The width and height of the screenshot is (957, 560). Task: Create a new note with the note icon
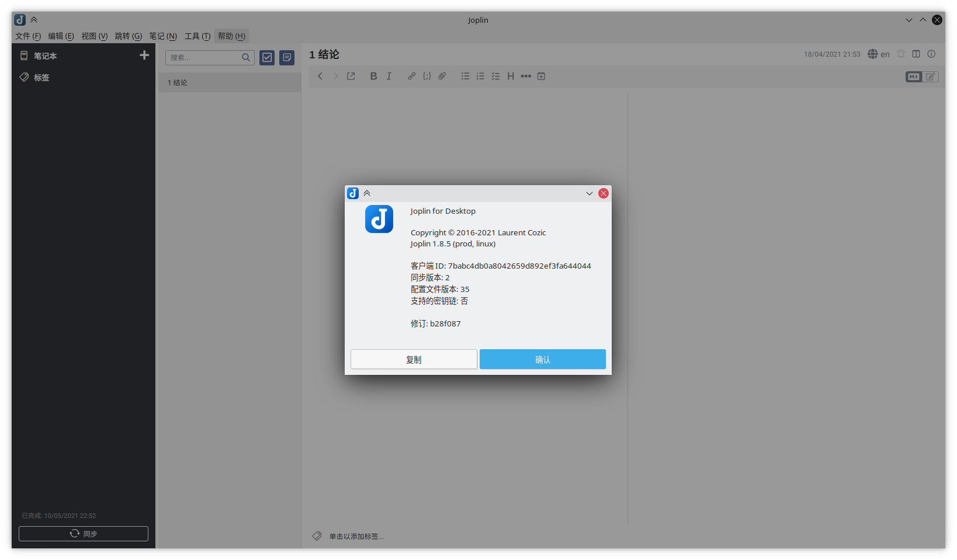click(287, 57)
